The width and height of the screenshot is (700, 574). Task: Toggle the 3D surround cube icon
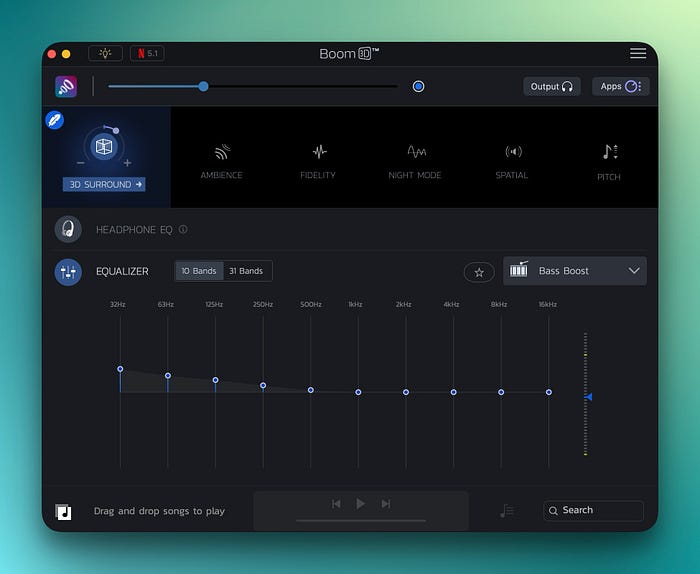click(104, 146)
